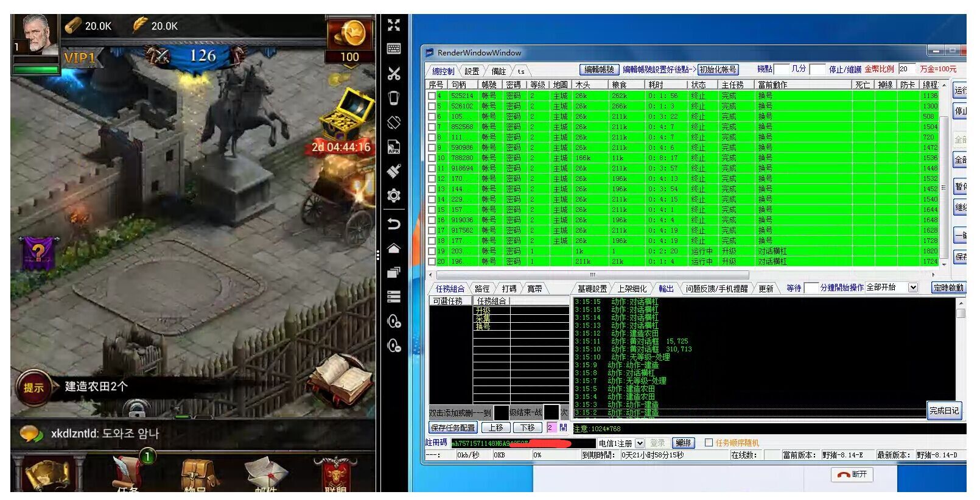This screenshot has height=500, width=980.
Task: Enable the 任务顺序随机 checkbox
Action: click(x=709, y=443)
